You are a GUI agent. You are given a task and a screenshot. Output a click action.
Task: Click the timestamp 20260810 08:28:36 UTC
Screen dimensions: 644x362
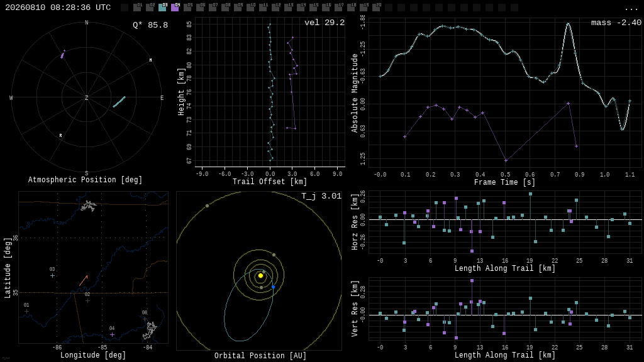(x=58, y=8)
